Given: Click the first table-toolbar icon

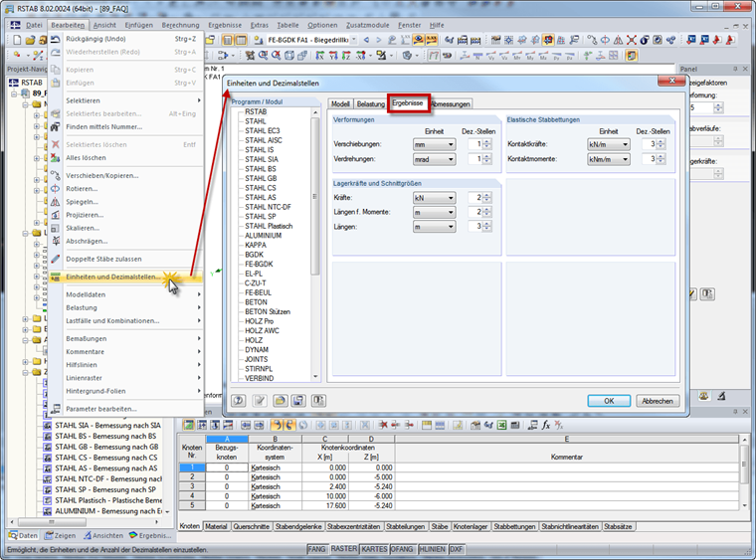Looking at the screenshot, I should click(189, 425).
